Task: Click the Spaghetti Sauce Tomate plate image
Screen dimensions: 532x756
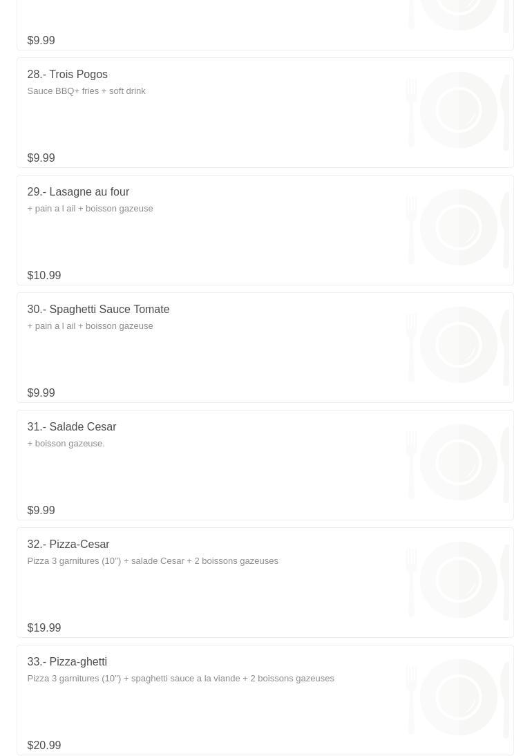Action: [458, 346]
